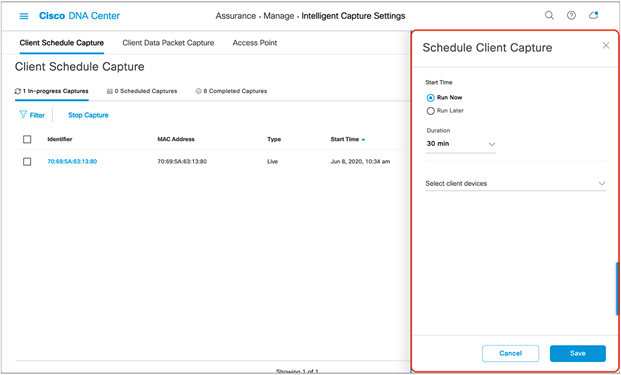The height and width of the screenshot is (375, 621).
Task: Open the 70:69:5A:63:13:80 identifier link
Action: (x=72, y=162)
